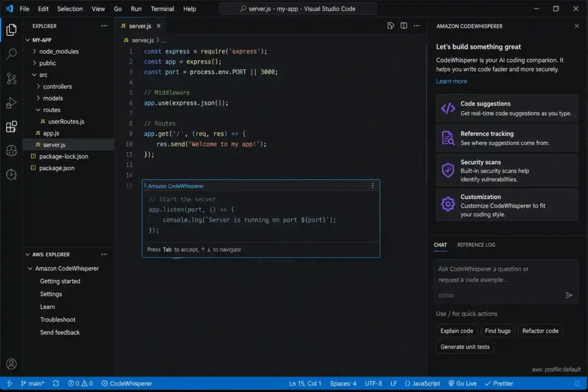Expand the controllers folder

(38, 86)
